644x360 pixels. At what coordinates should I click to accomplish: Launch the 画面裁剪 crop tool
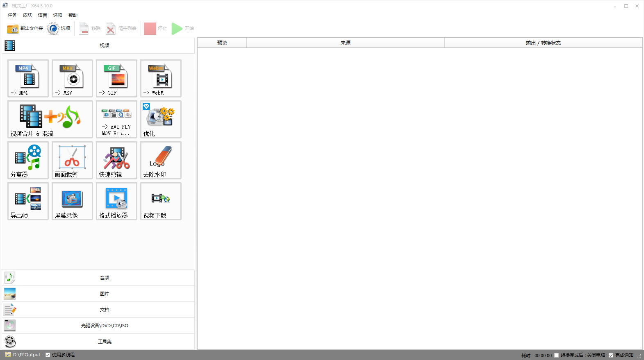[x=72, y=160]
